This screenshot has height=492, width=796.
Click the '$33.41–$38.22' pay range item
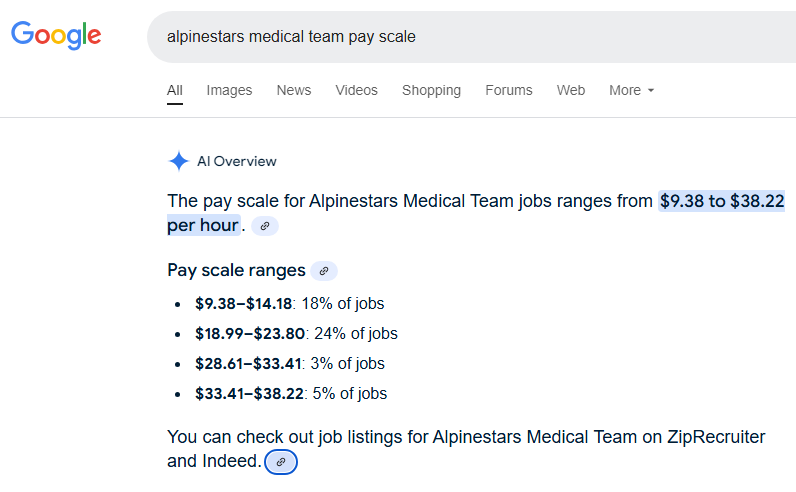click(x=249, y=394)
